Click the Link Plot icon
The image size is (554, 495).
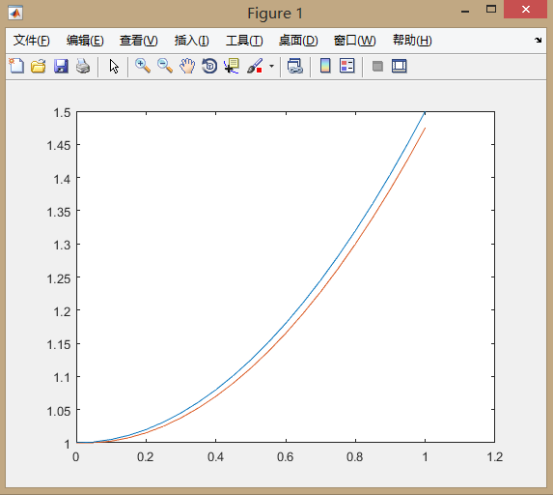pyautogui.click(x=295, y=66)
